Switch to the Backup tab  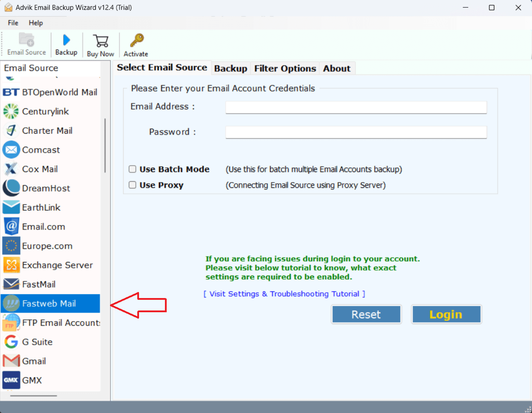231,68
